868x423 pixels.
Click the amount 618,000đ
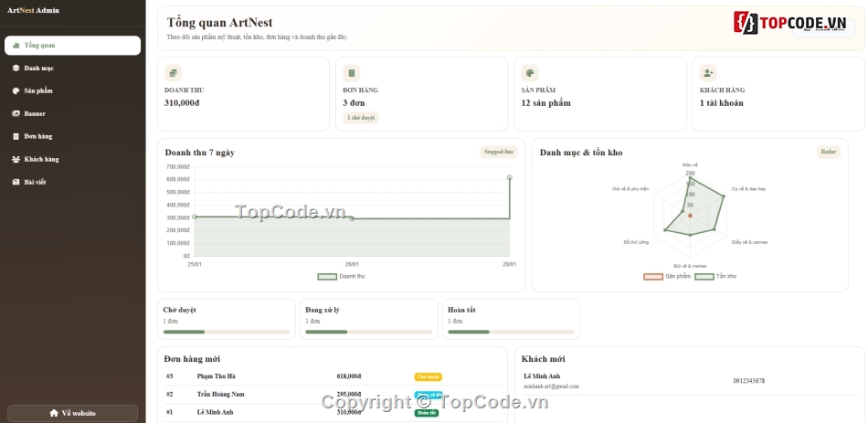[x=349, y=376]
